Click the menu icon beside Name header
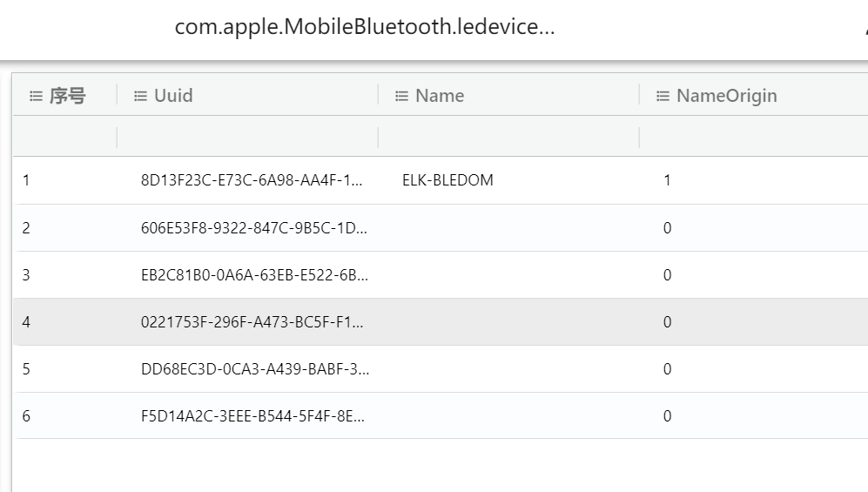Screen dimensions: 868x492 click(x=401, y=96)
